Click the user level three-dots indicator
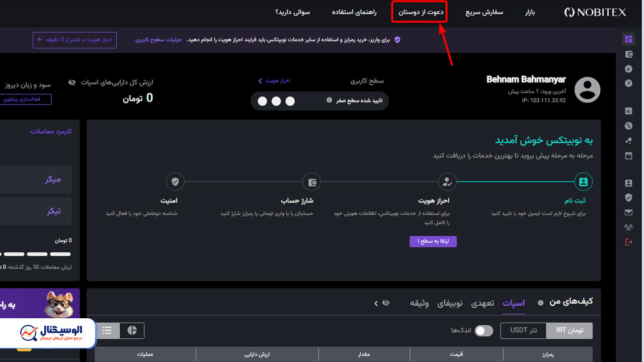Image resolution: width=644 pixels, height=362 pixels. click(x=276, y=101)
